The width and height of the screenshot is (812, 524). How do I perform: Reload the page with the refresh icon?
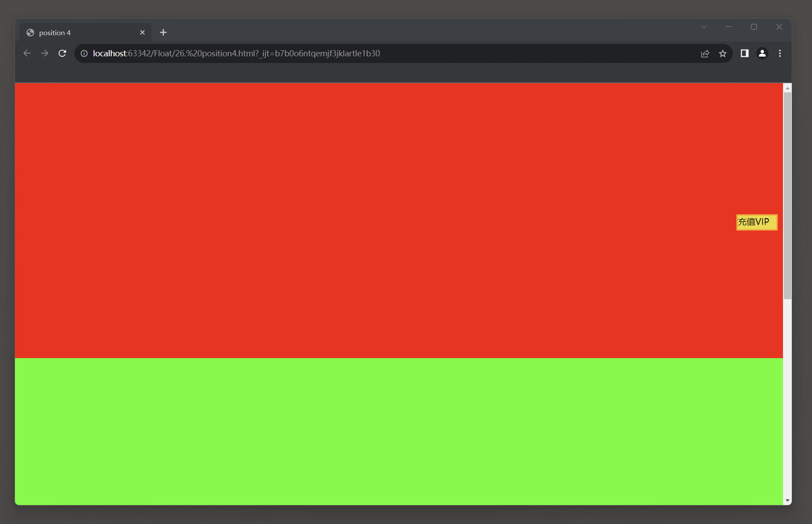(62, 53)
